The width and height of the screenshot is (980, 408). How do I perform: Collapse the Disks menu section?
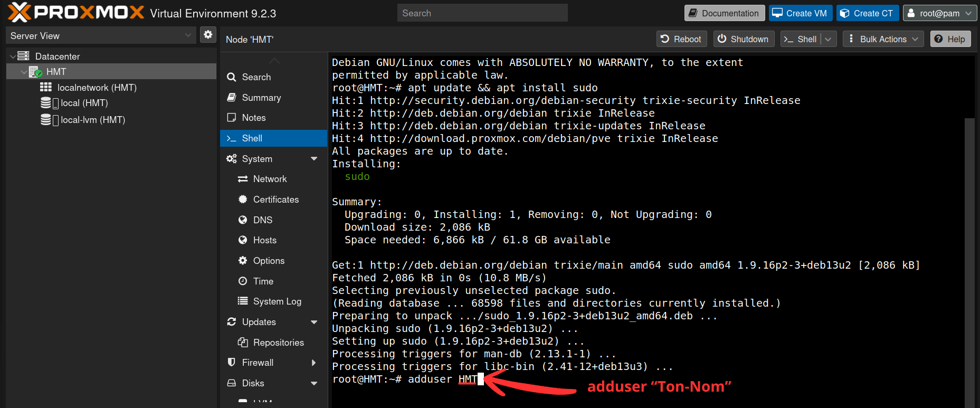click(x=315, y=383)
